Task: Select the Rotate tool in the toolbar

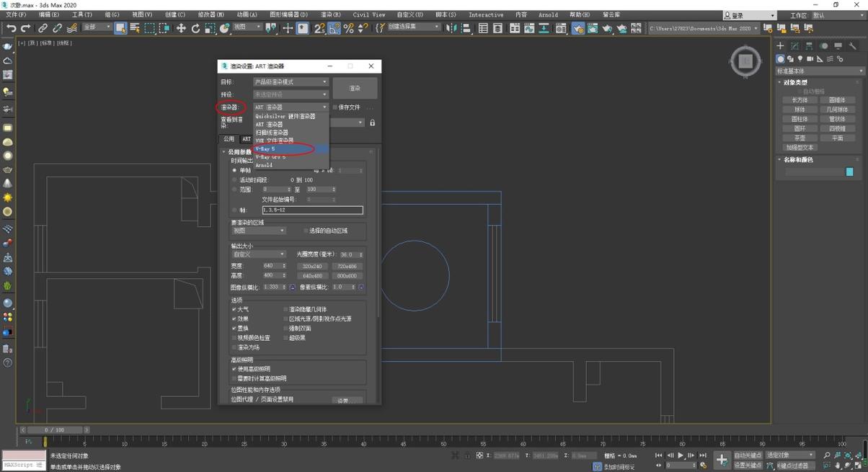Action: click(195, 28)
